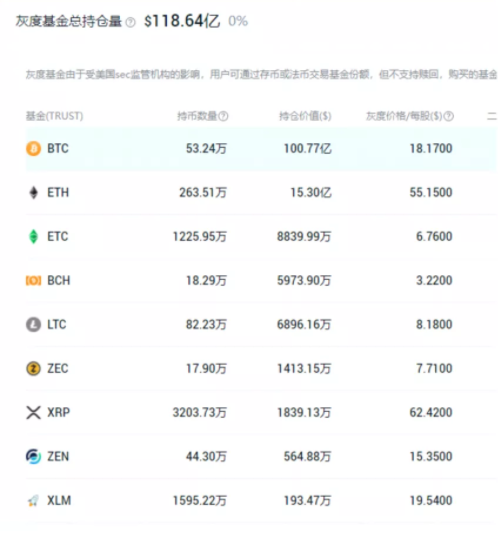Click BTC holdings amount 53.24万
This screenshot has height=535, width=498.
(x=206, y=148)
